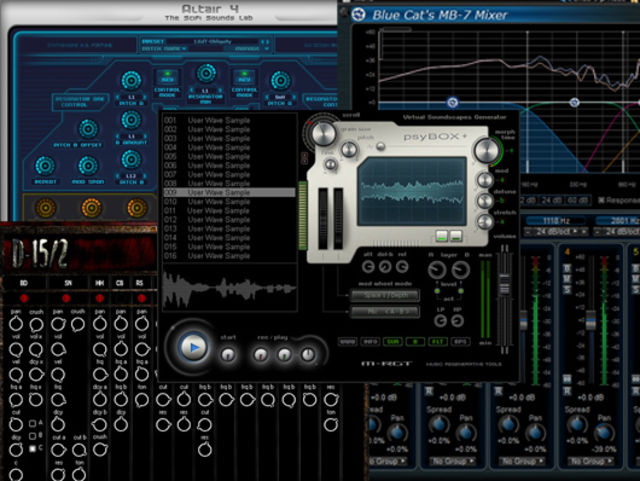This screenshot has width=640, height=481.
Task: Click the Pan knob showing -39.0% in MB-7
Action: [x=604, y=432]
